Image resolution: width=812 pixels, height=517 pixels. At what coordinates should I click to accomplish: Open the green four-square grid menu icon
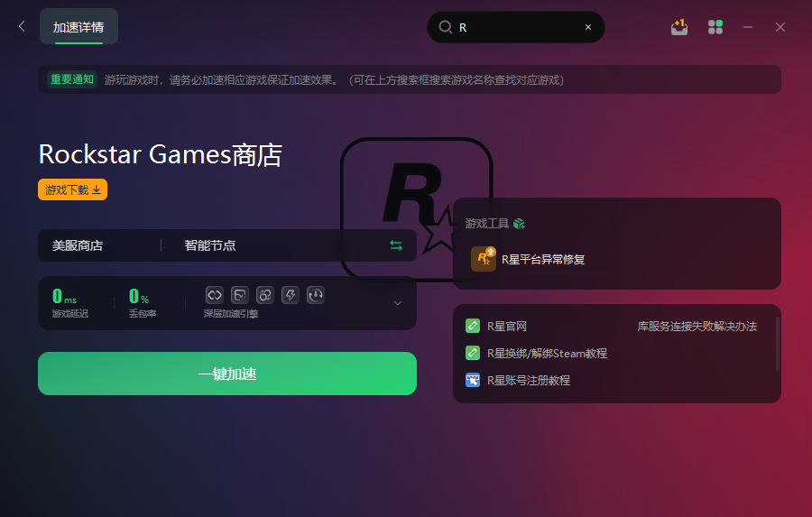pos(715,27)
